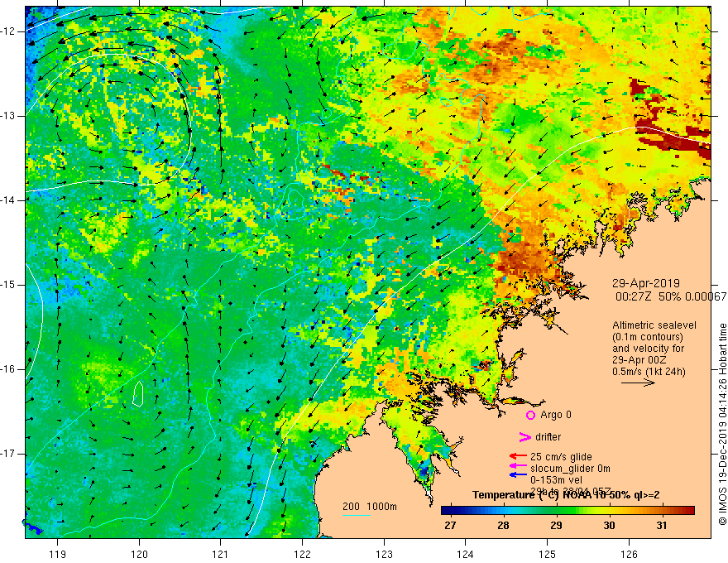Select the date text 29-Apr-2019
The image size is (728, 563).
click(646, 283)
